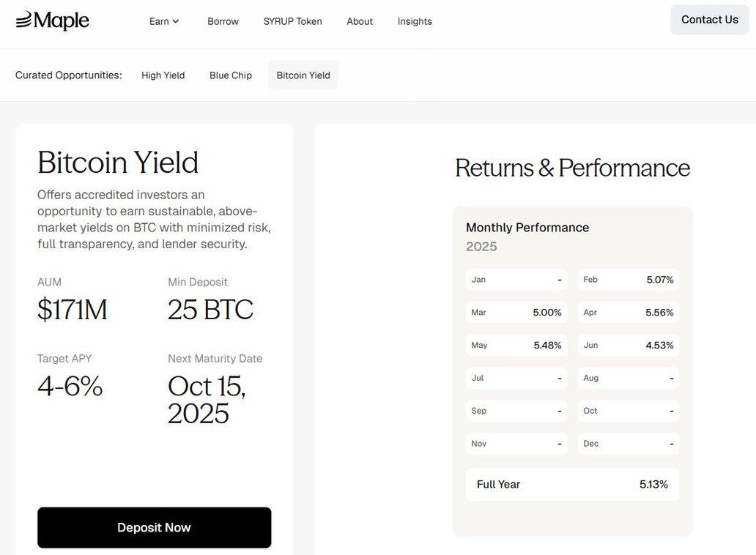The width and height of the screenshot is (756, 555).
Task: Open the About page
Action: 360,21
